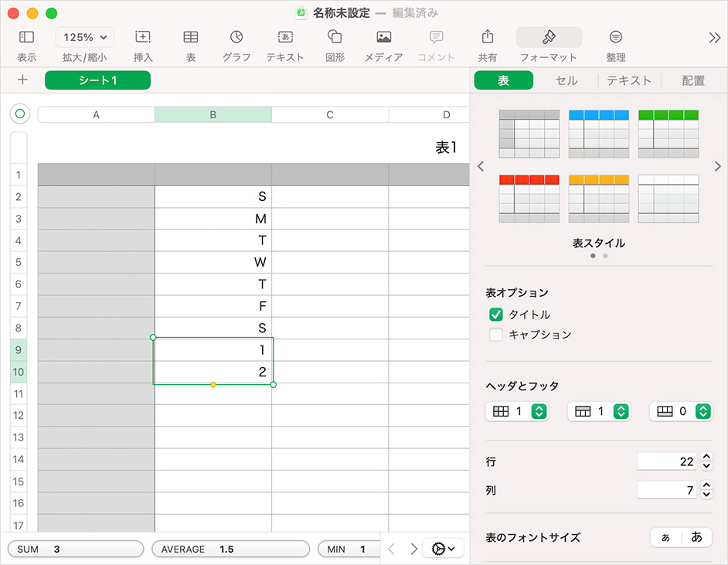
Task: Click the Chart (グラフ) toolbar icon
Action: 236,37
